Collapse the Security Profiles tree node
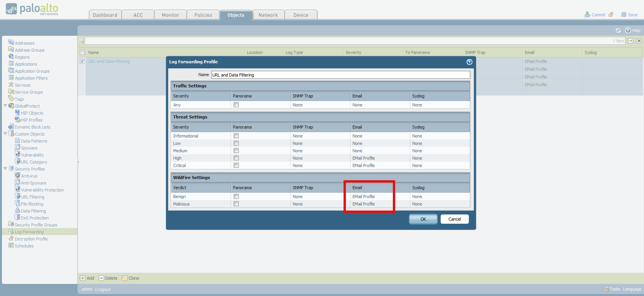This screenshot has height=296, width=644. (5, 169)
